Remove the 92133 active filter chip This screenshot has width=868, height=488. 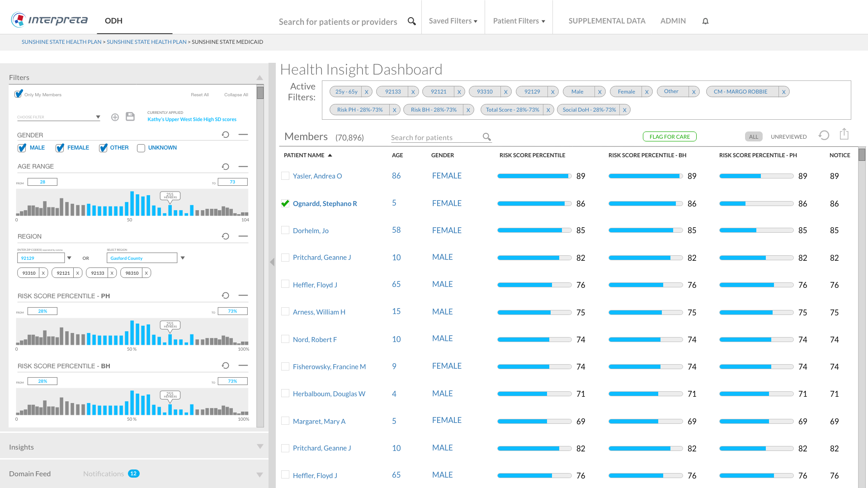point(413,92)
